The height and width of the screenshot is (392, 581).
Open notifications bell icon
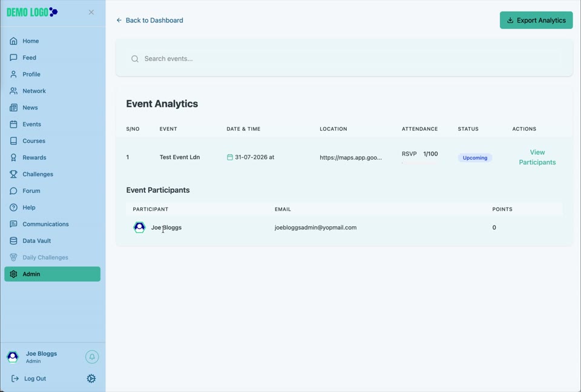(x=92, y=357)
